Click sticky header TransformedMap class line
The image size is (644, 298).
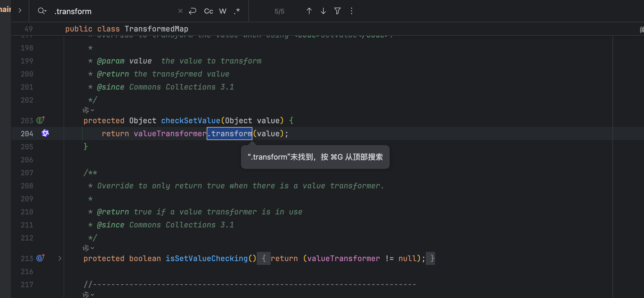click(156, 29)
